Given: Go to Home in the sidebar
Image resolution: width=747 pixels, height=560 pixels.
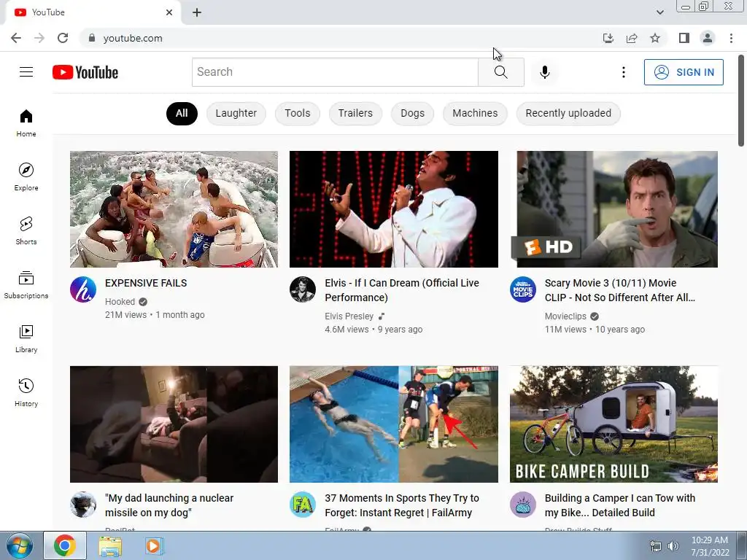Looking at the screenshot, I should [x=26, y=122].
